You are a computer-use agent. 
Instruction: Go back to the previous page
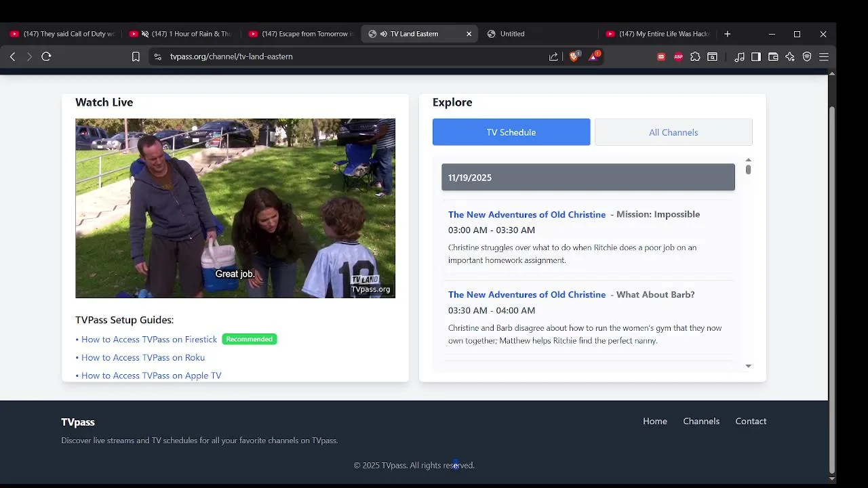(12, 57)
